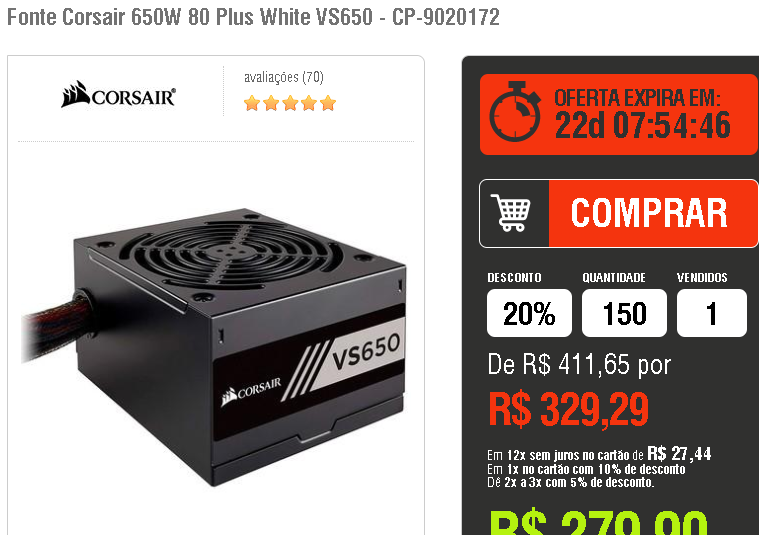Screen dimensions: 759x535
Task: Open the avaliações (70) reviews link
Action: 284,77
